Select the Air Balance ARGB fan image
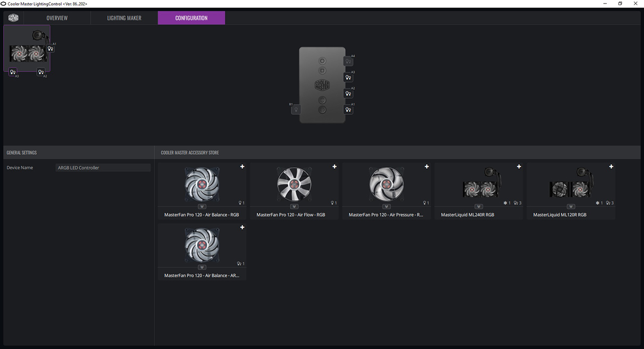The image size is (644, 349). coord(202,245)
